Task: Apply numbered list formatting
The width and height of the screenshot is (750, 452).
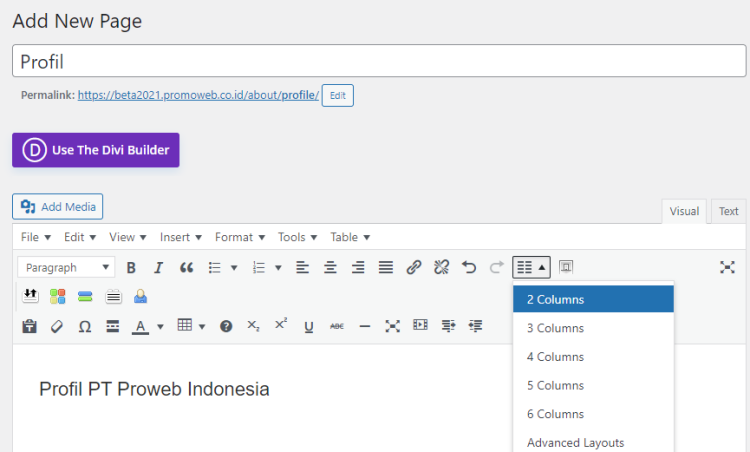Action: click(x=259, y=267)
